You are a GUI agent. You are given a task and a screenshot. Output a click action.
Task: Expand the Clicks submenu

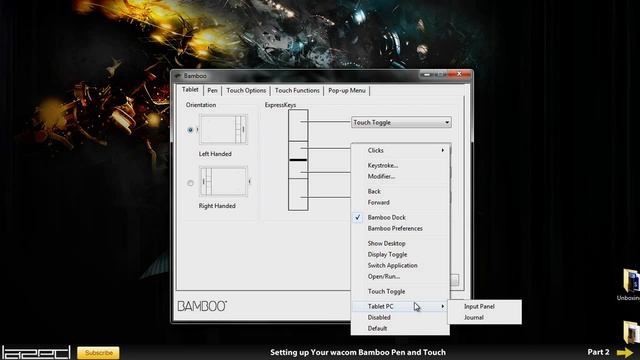[400, 150]
